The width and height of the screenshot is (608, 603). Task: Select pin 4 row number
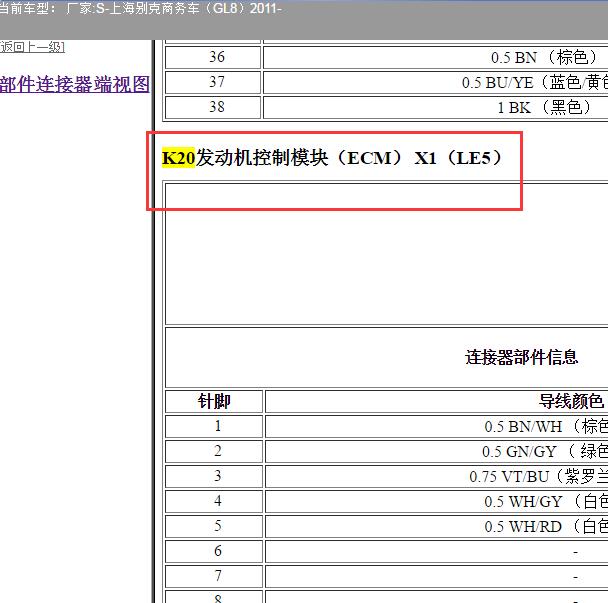[214, 501]
